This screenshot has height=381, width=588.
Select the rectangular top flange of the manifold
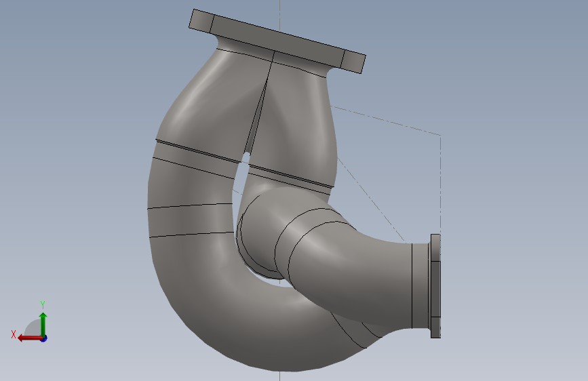click(x=277, y=41)
